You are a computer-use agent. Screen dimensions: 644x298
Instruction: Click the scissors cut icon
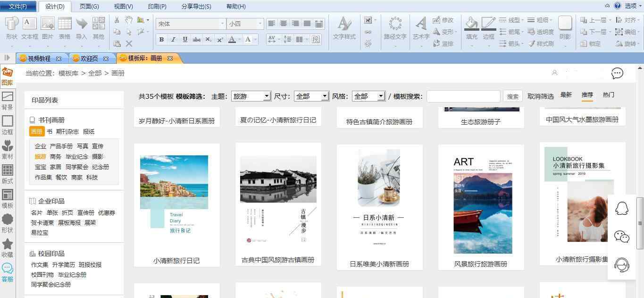117,20
